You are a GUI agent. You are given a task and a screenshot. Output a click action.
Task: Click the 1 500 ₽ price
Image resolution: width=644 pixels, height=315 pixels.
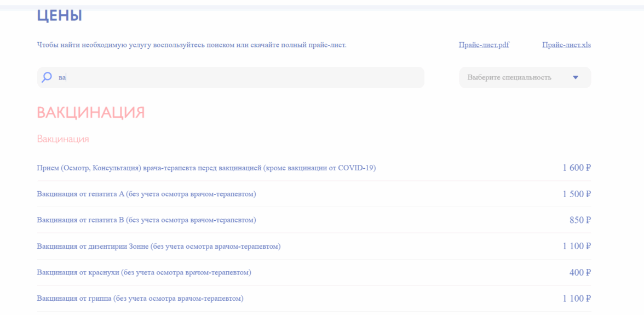click(577, 194)
